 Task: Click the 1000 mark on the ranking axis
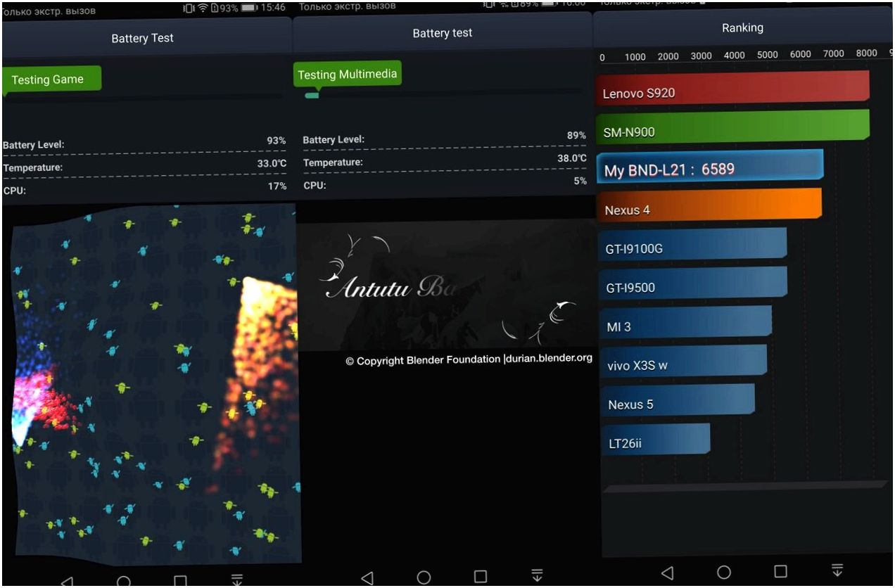click(635, 57)
